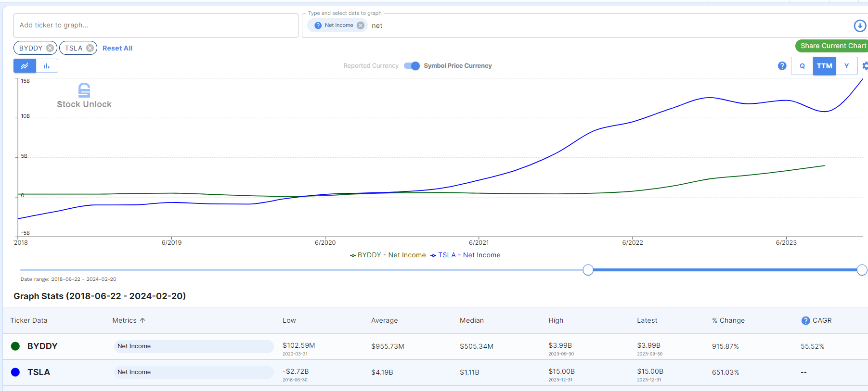The image size is (868, 391).
Task: Click TSLA % change 651.03%
Action: click(725, 372)
